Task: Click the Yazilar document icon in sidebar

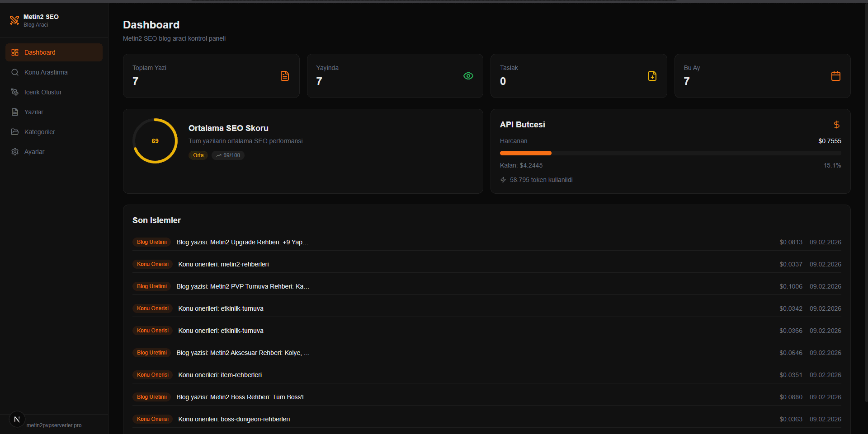Action: (15, 112)
